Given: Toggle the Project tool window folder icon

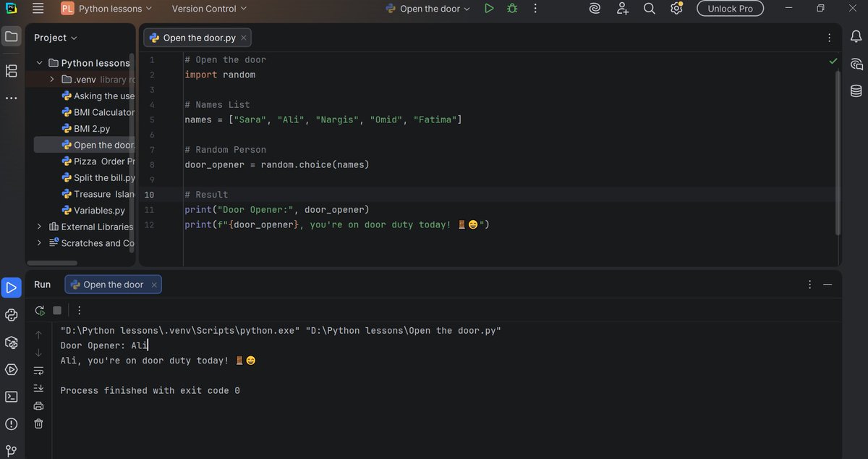Looking at the screenshot, I should 11,36.
